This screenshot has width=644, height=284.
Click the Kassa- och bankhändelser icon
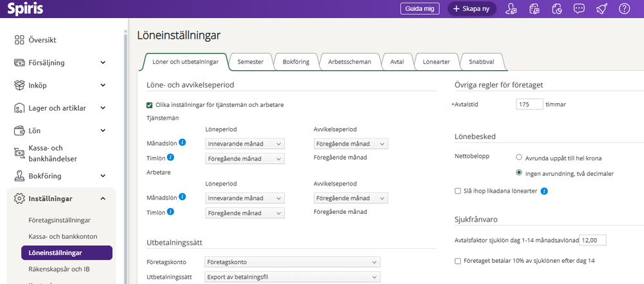point(19,152)
